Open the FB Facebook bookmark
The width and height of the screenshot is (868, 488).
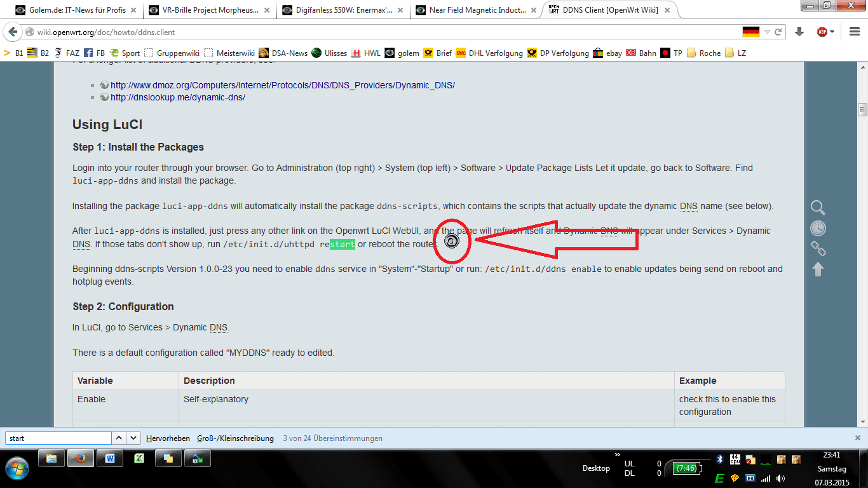click(95, 53)
